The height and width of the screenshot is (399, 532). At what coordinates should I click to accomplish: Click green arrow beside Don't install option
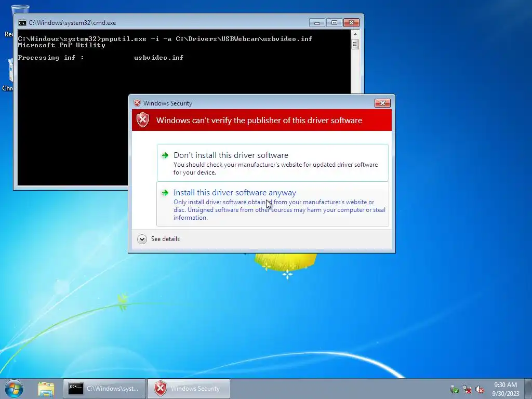click(165, 155)
